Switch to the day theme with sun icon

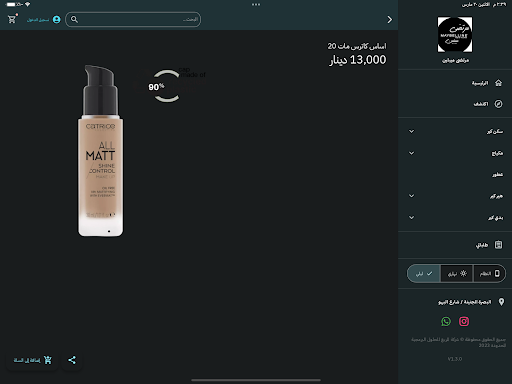(x=457, y=274)
